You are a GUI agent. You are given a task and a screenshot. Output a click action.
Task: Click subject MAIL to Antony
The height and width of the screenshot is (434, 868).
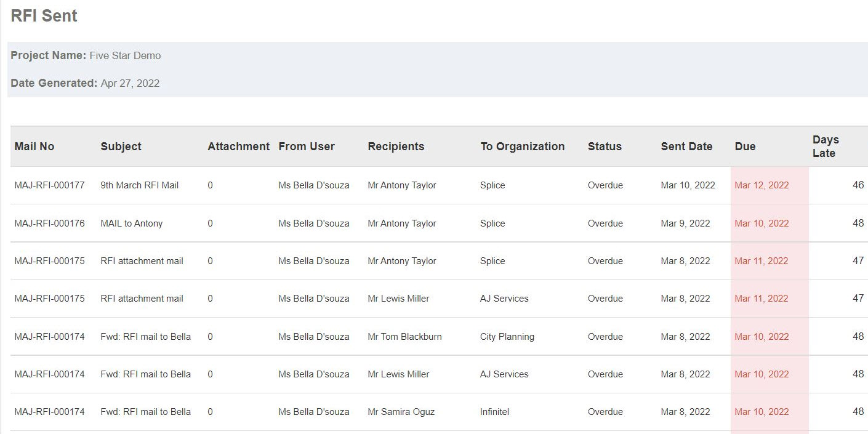tap(132, 223)
